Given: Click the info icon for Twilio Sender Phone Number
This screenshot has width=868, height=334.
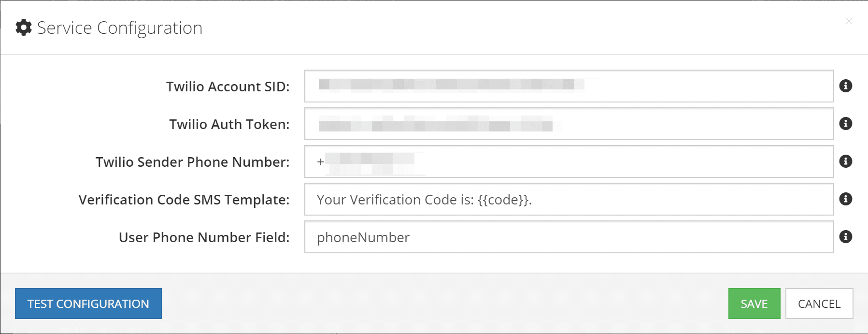Looking at the screenshot, I should click(846, 161).
